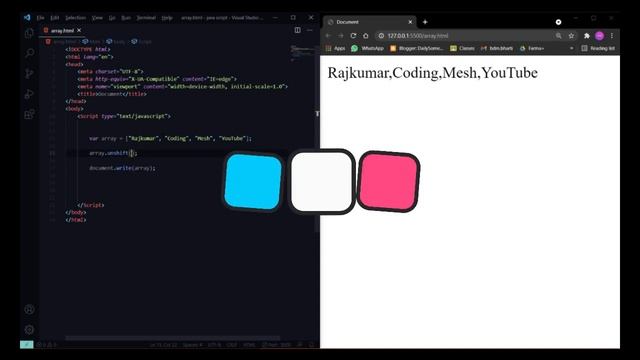640x360 pixels.
Task: Change indentation via Spaces status item
Action: (192, 345)
